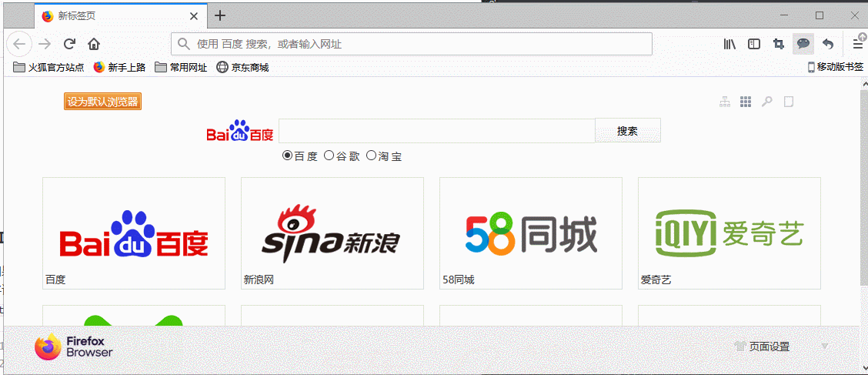The width and height of the screenshot is (868, 375).
Task: Expand the arrow next to 页面设置
Action: point(825,347)
